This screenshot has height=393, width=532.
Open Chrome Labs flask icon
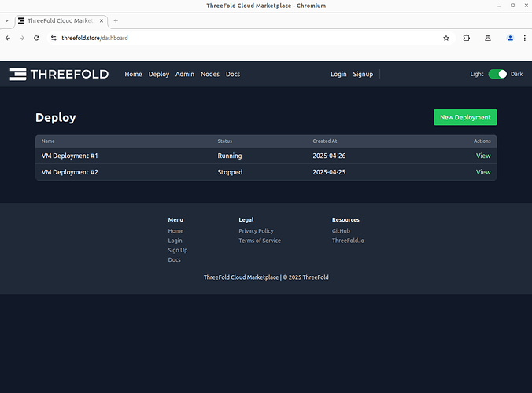[x=488, y=38]
